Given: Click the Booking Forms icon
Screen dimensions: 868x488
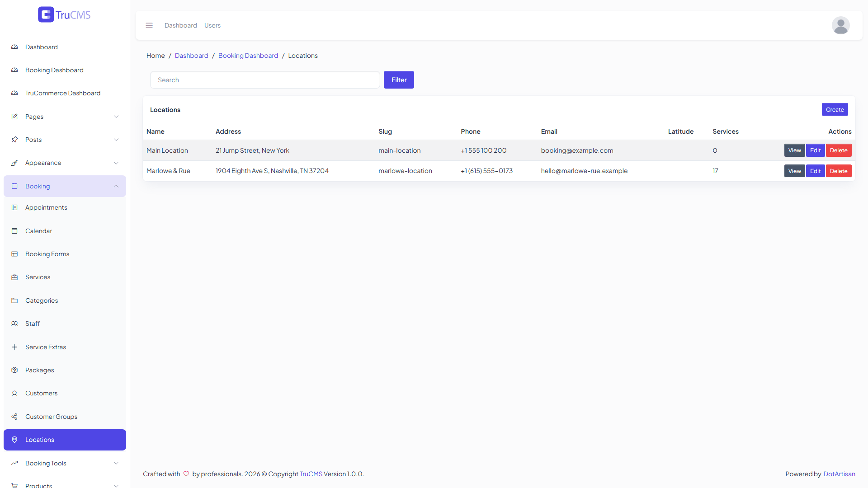Looking at the screenshot, I should [14, 254].
